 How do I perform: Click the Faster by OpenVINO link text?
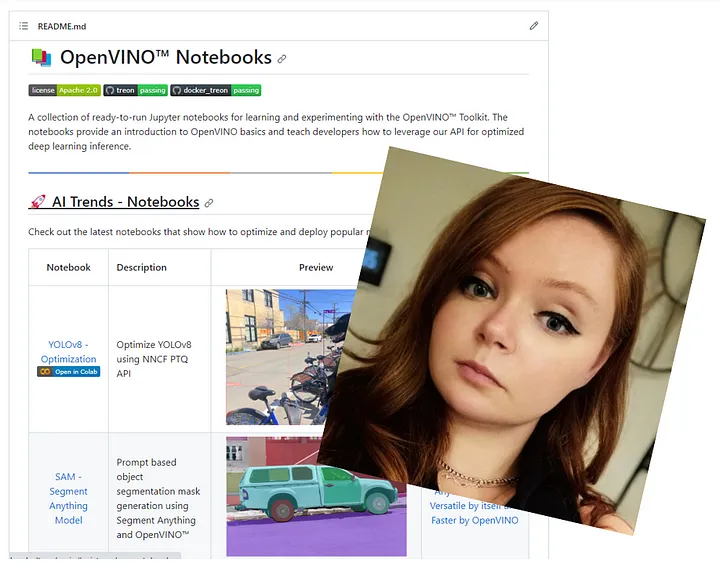tap(474, 520)
